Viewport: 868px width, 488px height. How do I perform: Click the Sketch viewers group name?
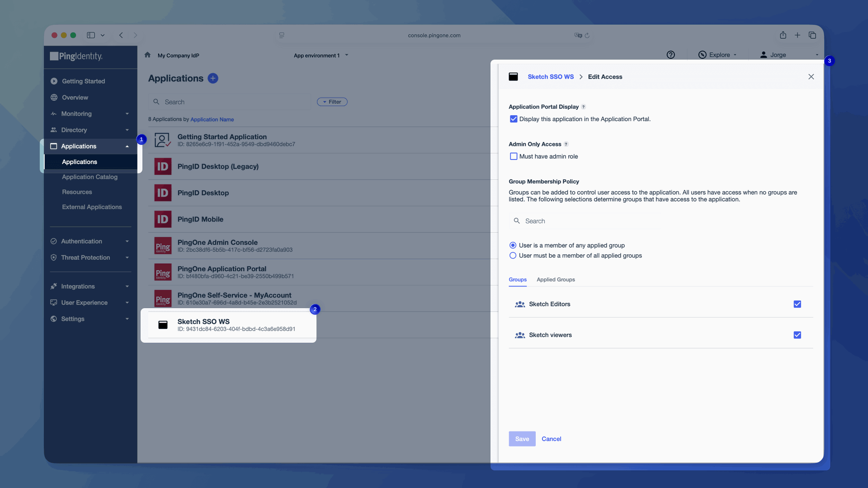pyautogui.click(x=550, y=335)
